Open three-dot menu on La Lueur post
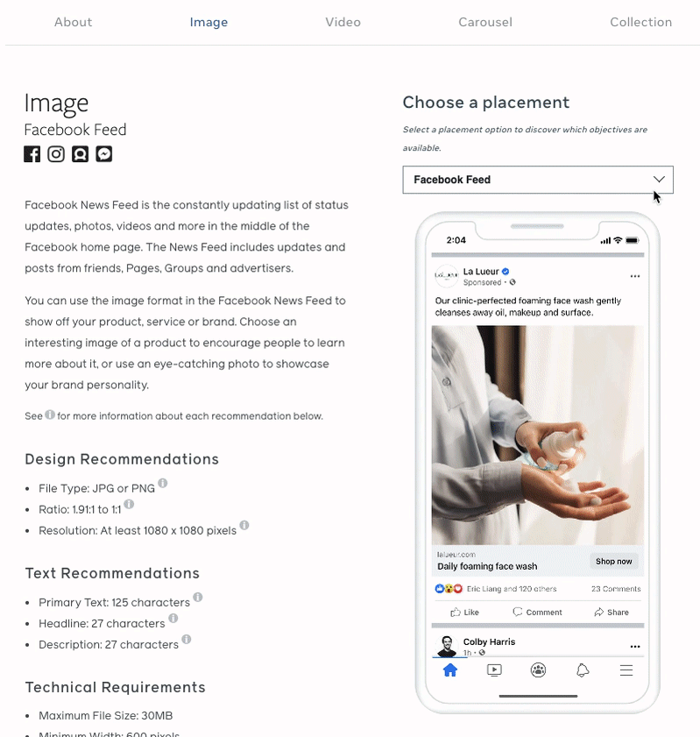 coord(634,276)
